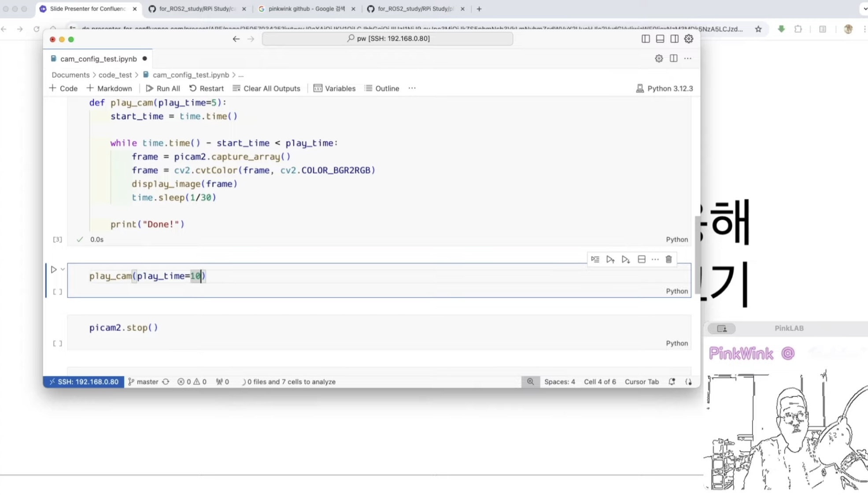Screen dimensions: 868x495
Task: Click the Split Cell icon
Action: tap(642, 259)
